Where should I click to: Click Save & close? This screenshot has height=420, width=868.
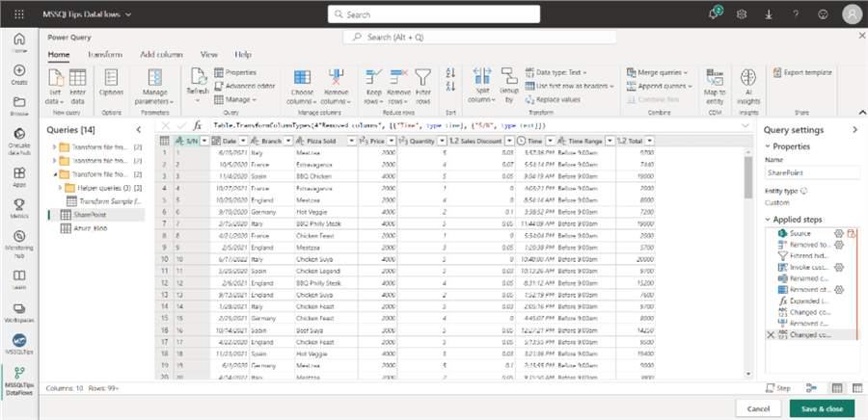click(x=822, y=409)
